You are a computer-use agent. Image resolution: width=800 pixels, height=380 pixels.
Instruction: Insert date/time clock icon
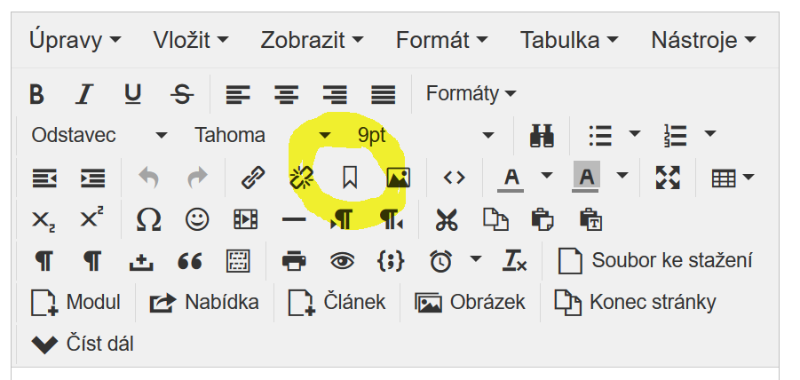(x=441, y=262)
